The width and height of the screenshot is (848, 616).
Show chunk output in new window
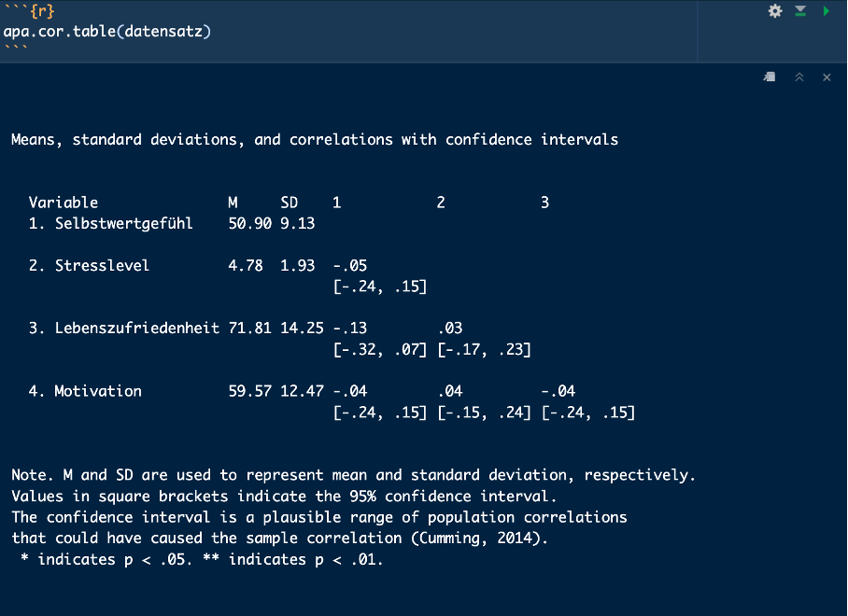pos(769,77)
